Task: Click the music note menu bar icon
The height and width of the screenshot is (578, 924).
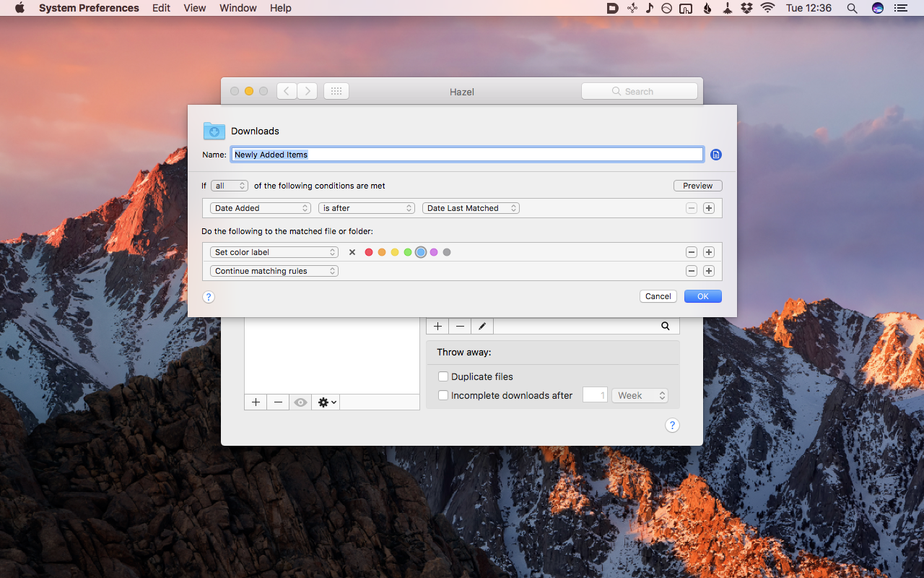Action: click(650, 8)
